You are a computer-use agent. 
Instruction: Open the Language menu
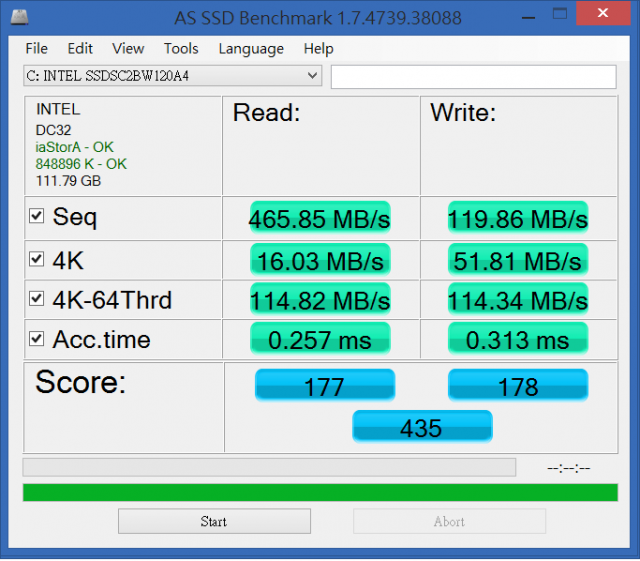(251, 49)
